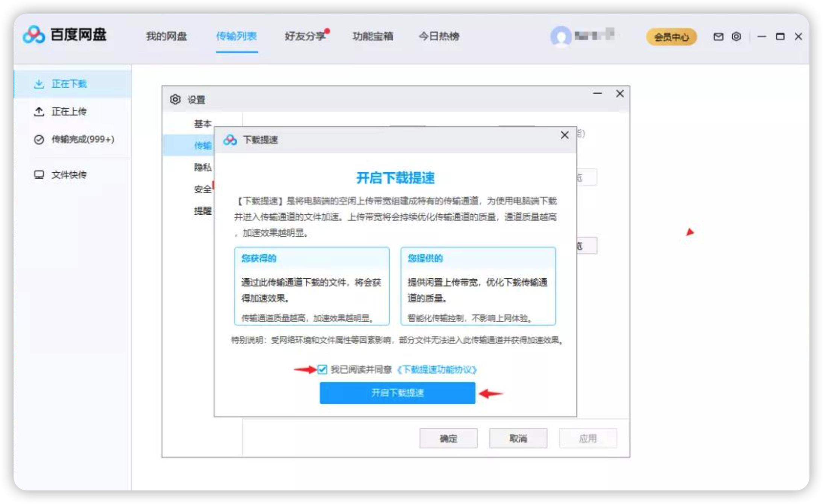Click the checkmark icon beside 传输完成
Viewport: 823px width, 504px height.
[39, 140]
